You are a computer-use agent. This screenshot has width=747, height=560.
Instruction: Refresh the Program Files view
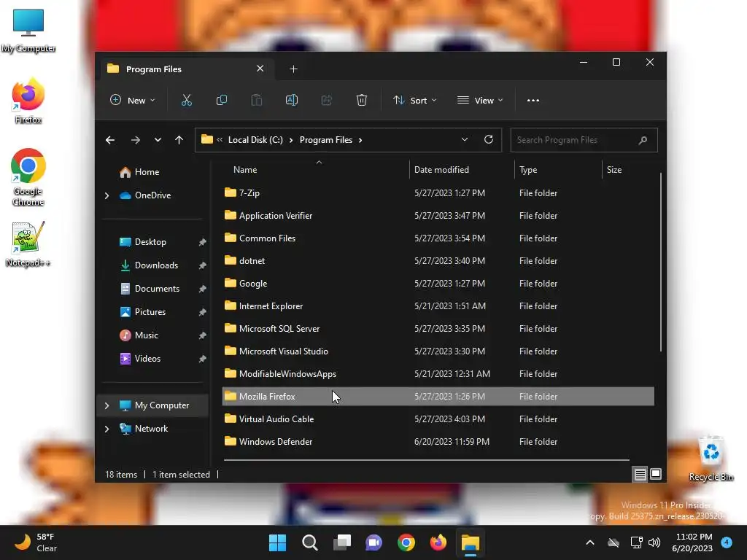488,139
